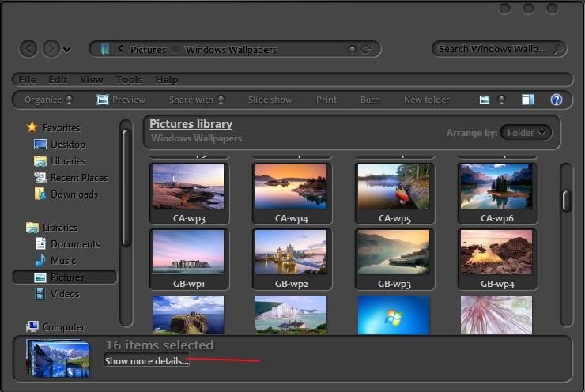Open recent locations dropdown beside Forward arrow
The width and height of the screenshot is (585, 392).
(67, 50)
